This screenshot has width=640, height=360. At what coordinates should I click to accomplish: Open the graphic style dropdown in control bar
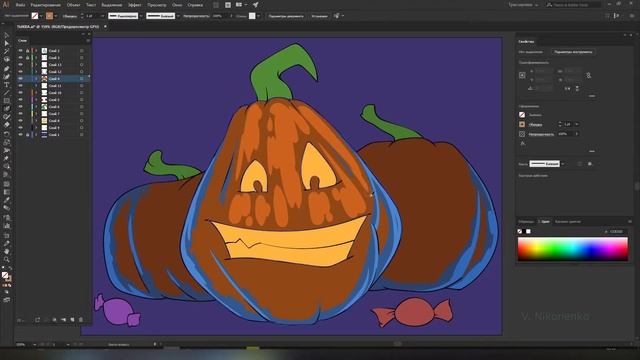[x=258, y=16]
